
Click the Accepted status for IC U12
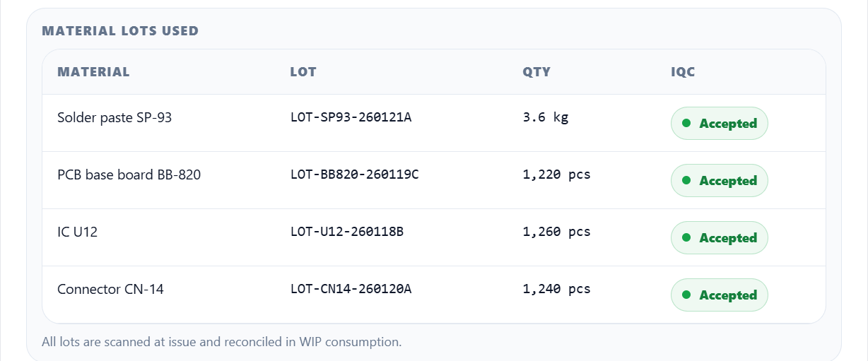(x=719, y=238)
